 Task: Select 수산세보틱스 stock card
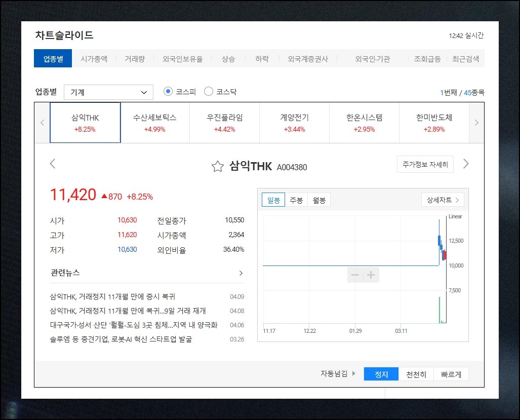[x=155, y=123]
